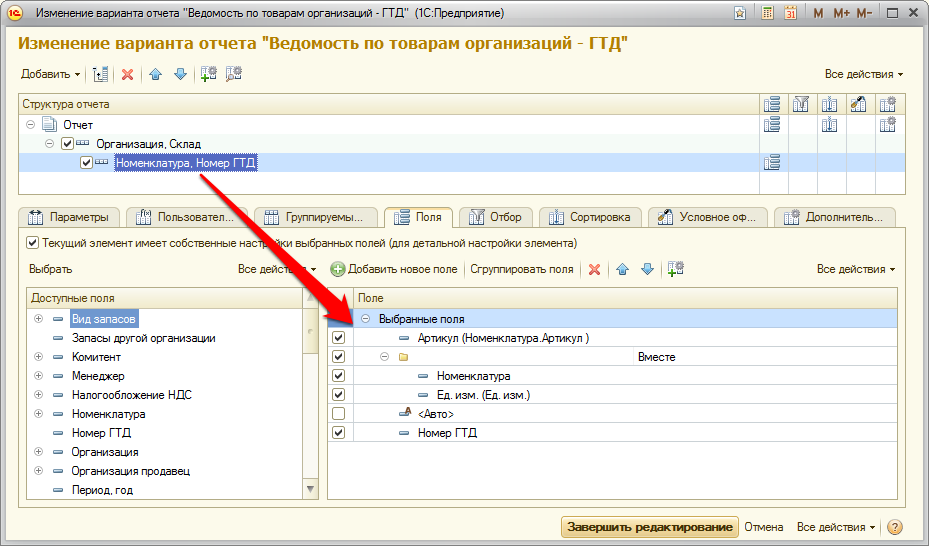Select Период, год available field
Image resolution: width=929 pixels, height=546 pixels.
[x=102, y=490]
